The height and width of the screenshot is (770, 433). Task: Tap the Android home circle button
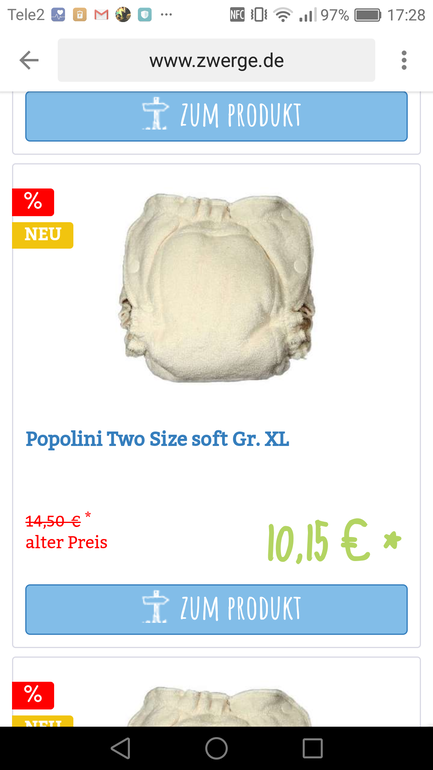(216, 748)
